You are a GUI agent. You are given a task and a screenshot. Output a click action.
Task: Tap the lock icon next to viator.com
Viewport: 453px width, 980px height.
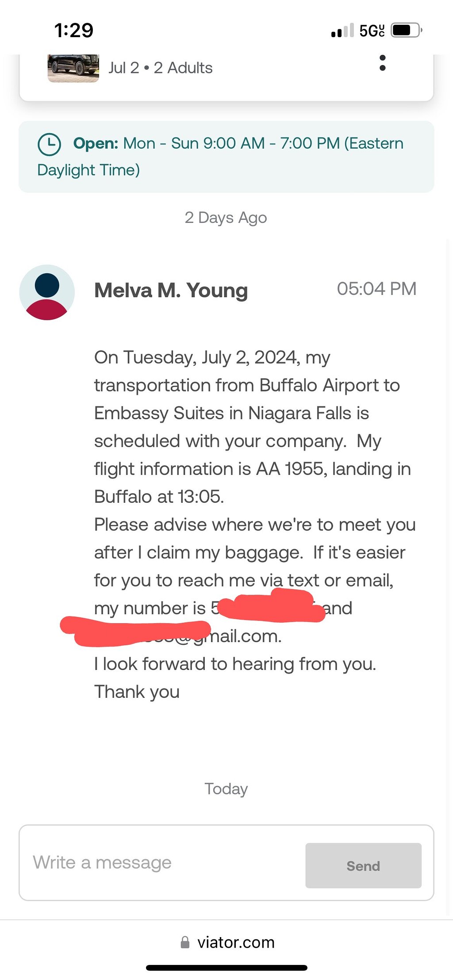185,942
